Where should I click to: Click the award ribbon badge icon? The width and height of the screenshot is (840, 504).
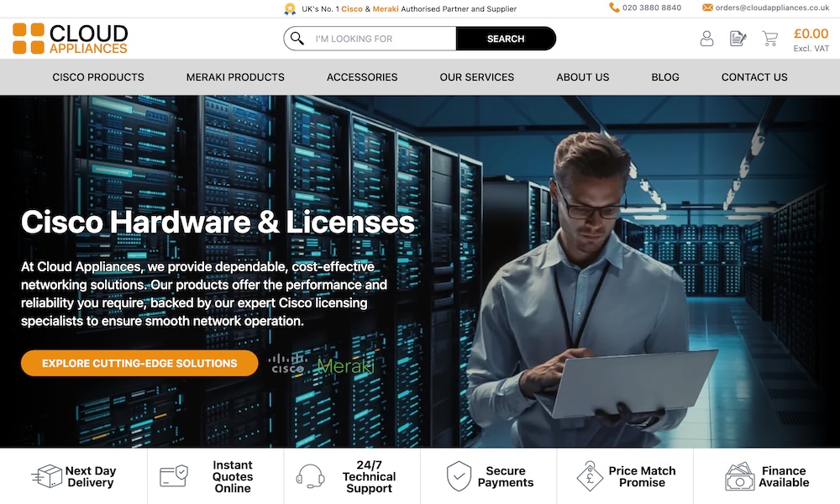[290, 8]
